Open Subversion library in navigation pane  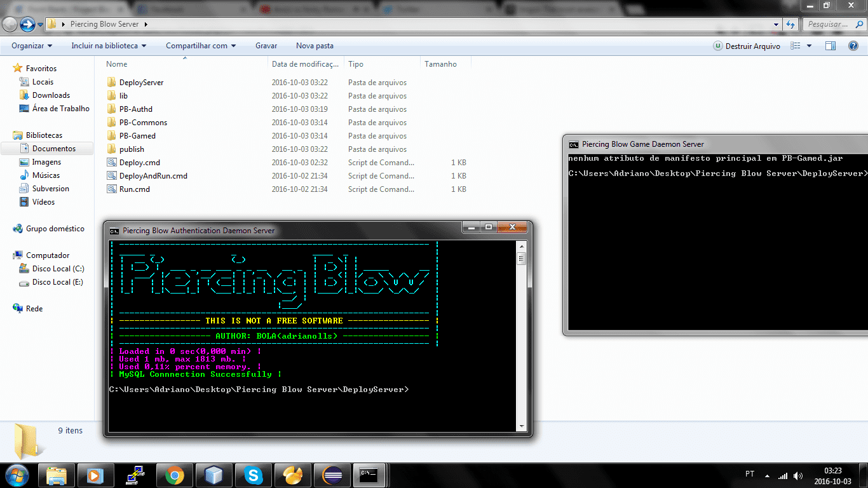pos(51,189)
